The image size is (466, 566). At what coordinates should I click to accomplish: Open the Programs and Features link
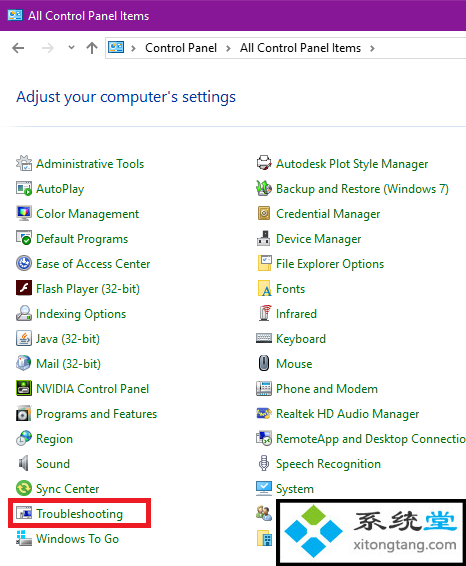pyautogui.click(x=96, y=414)
